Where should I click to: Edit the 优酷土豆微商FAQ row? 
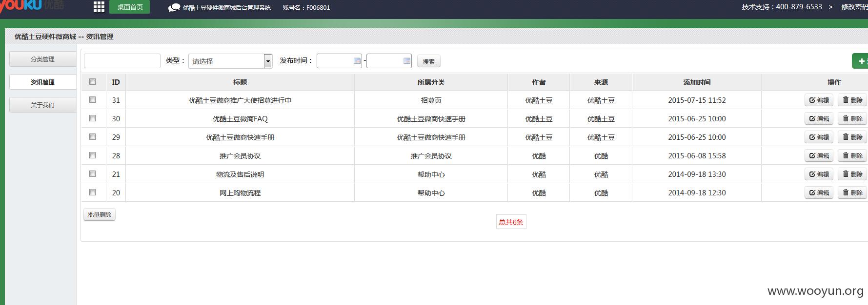click(x=819, y=118)
